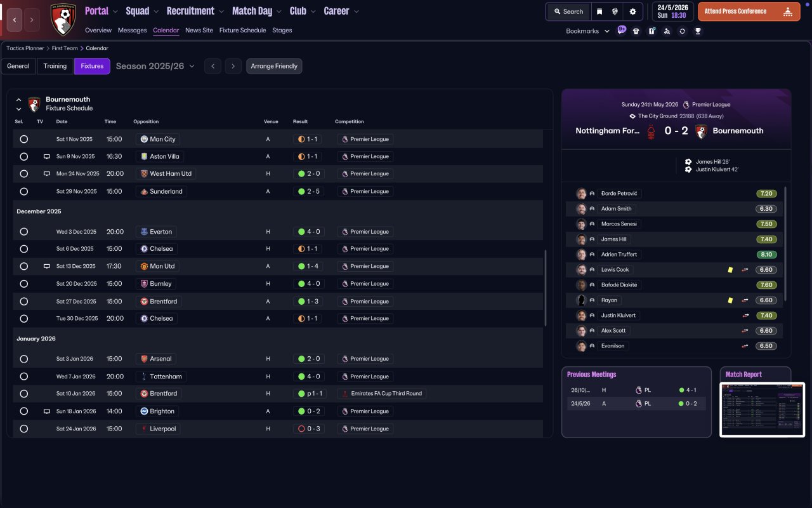Click the Man City club badge

click(144, 139)
